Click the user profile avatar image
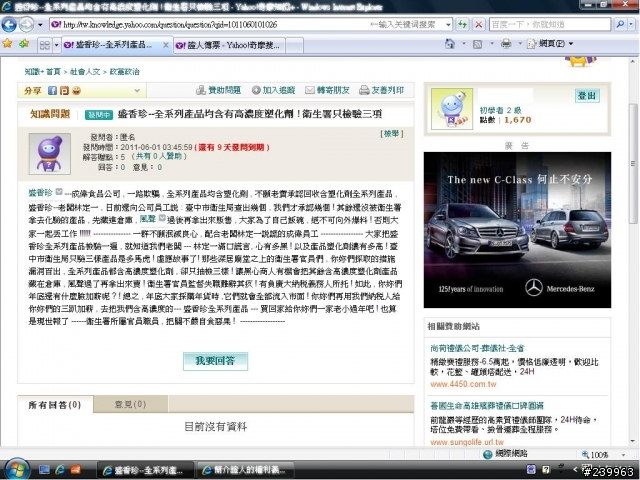 (452, 109)
